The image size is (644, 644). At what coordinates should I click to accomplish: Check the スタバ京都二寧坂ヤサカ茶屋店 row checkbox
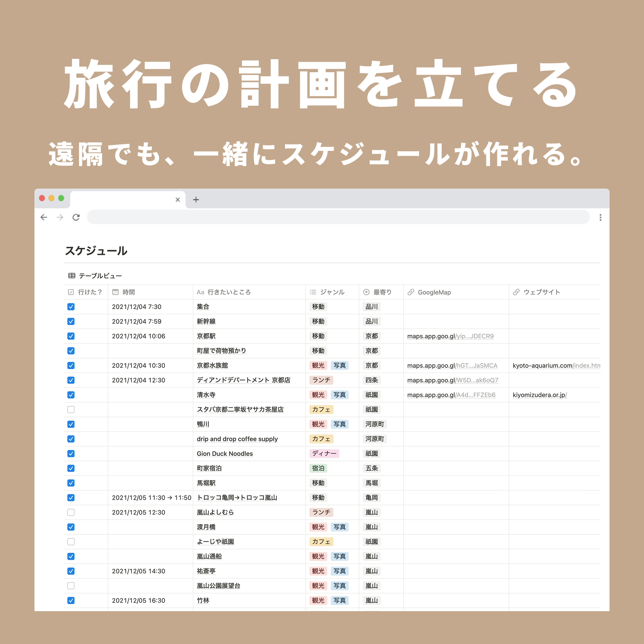point(71,409)
